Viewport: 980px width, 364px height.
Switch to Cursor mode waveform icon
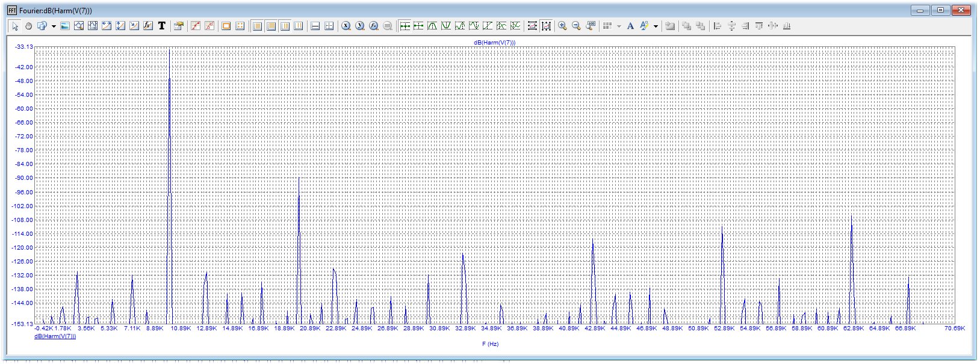(x=93, y=26)
